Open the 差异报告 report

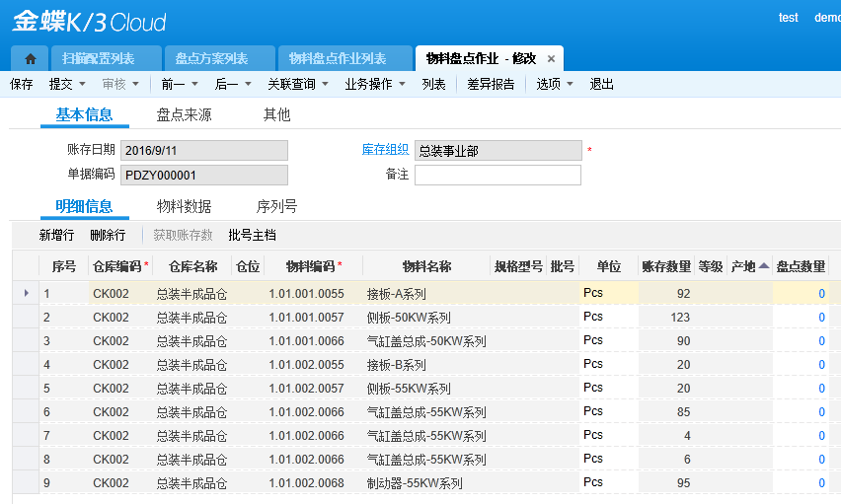pyautogui.click(x=491, y=85)
